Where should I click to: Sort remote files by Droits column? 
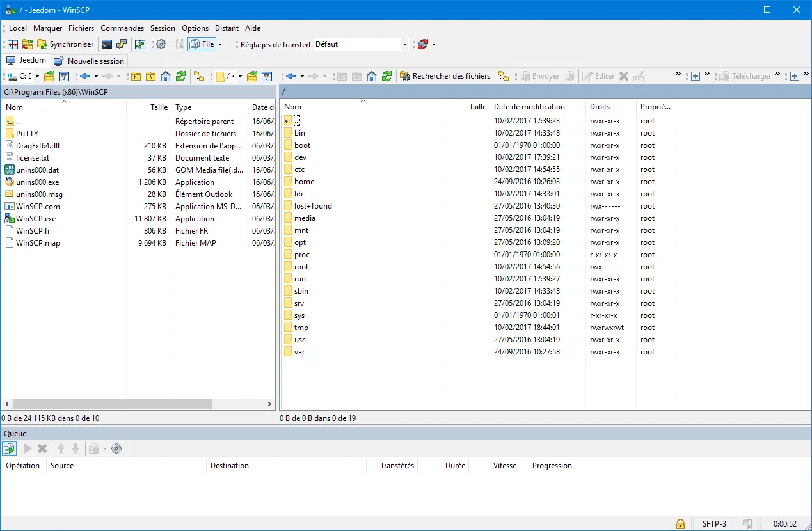(x=611, y=107)
